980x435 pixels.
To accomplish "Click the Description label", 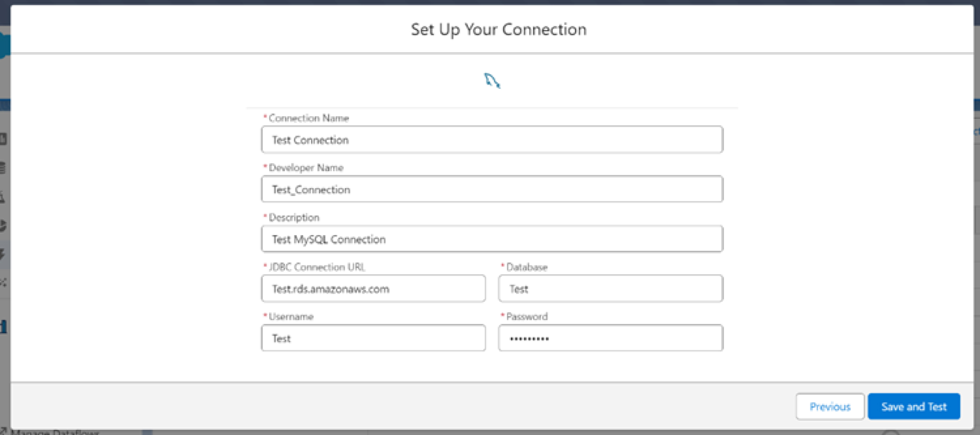I will pos(294,218).
